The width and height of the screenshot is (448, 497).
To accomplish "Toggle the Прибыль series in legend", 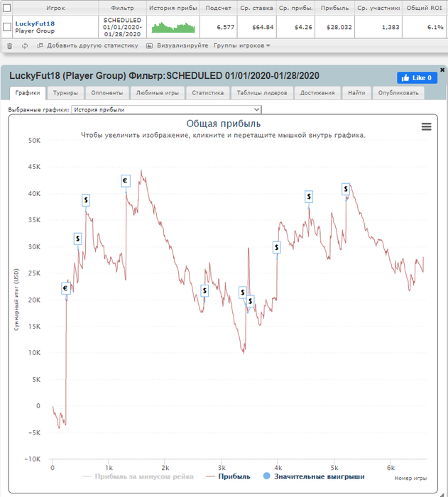I will pyautogui.click(x=228, y=476).
